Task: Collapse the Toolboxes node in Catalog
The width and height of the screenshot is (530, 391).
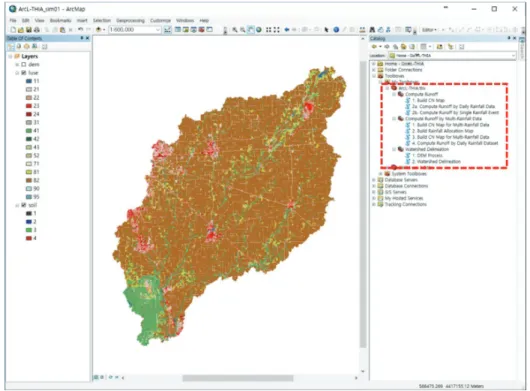Action: coord(374,76)
